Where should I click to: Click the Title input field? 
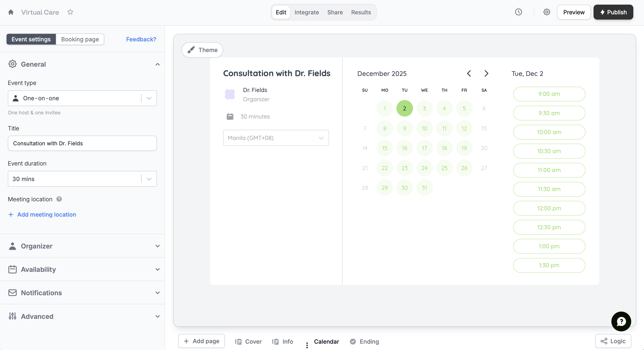point(82,143)
